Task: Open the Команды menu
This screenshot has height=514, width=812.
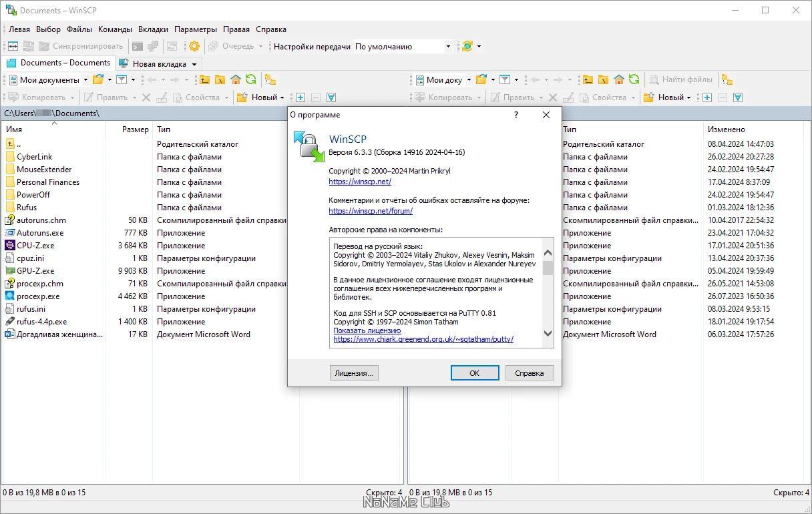Action: point(115,29)
